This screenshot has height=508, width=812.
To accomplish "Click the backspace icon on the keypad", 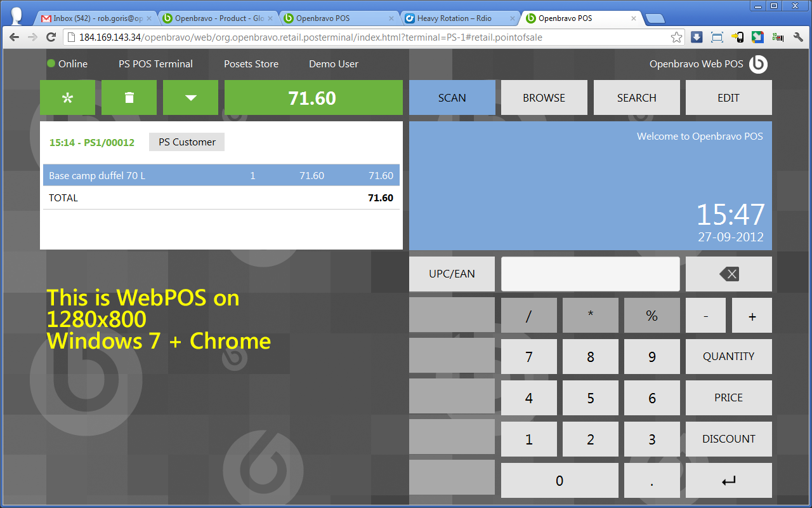I will click(x=729, y=274).
